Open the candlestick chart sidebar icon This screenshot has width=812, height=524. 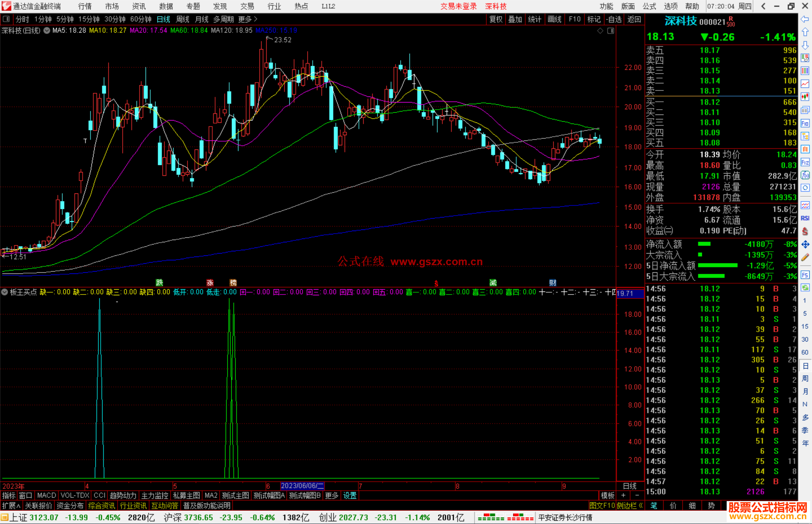click(805, 97)
